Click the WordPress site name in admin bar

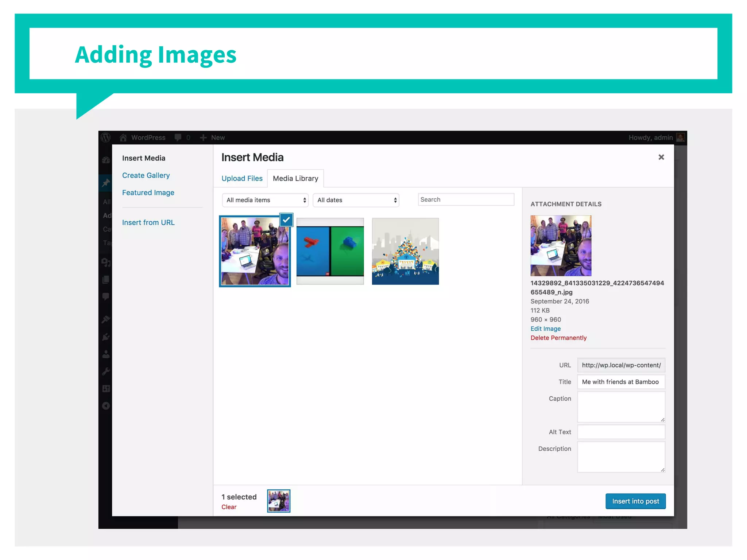pyautogui.click(x=148, y=137)
